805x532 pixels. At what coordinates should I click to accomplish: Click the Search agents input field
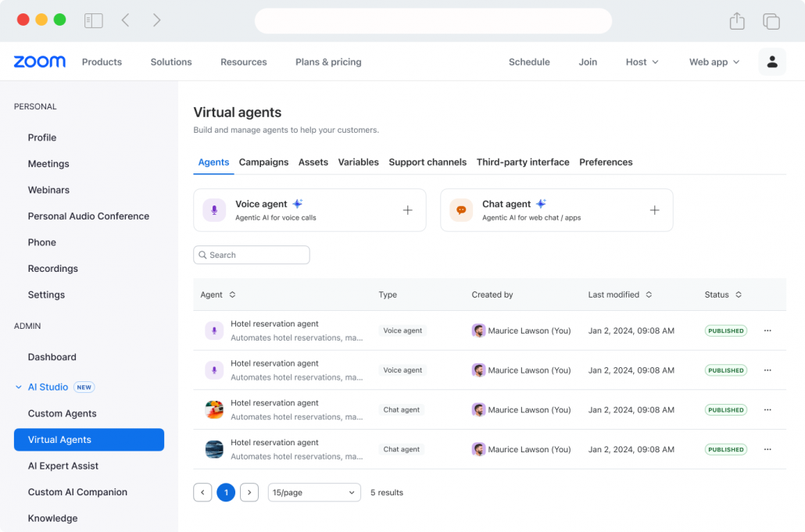point(252,255)
